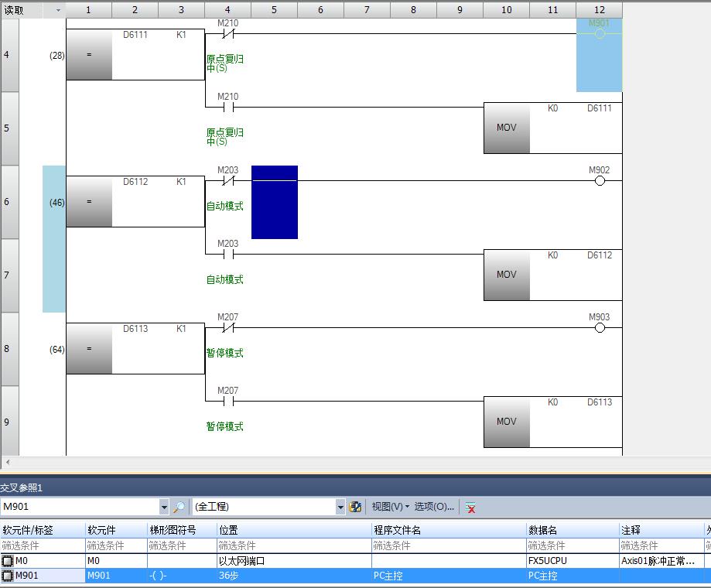Click the M207 normally-open contact
Screen dimensions: 711x588
pos(227,402)
